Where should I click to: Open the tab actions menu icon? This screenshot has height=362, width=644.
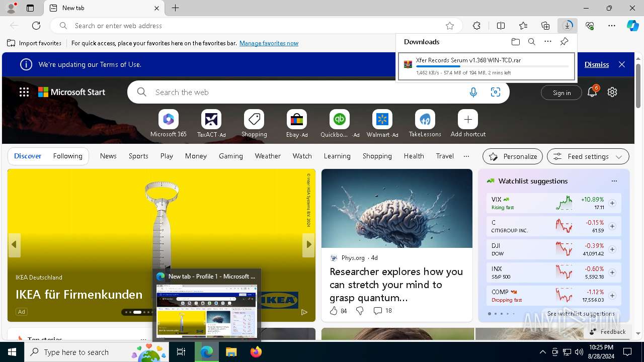click(x=30, y=8)
